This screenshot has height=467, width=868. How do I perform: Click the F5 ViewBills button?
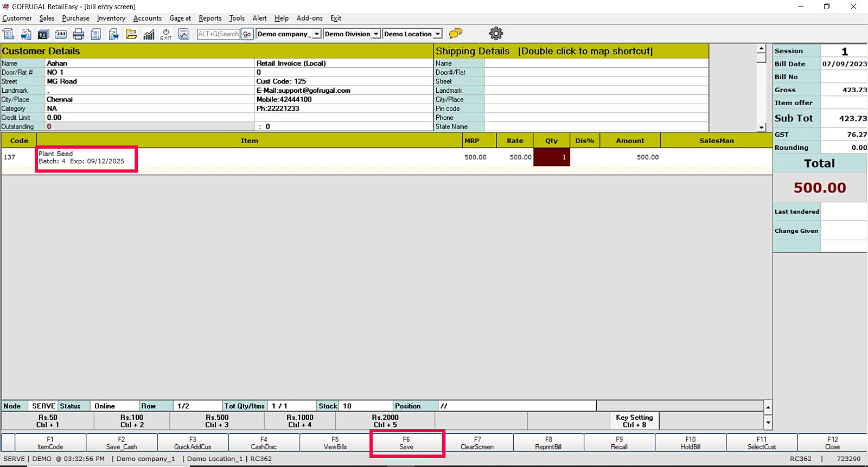click(x=335, y=443)
